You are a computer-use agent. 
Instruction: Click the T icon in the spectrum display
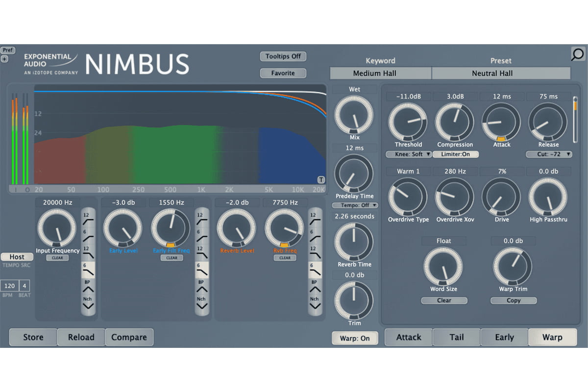click(321, 179)
